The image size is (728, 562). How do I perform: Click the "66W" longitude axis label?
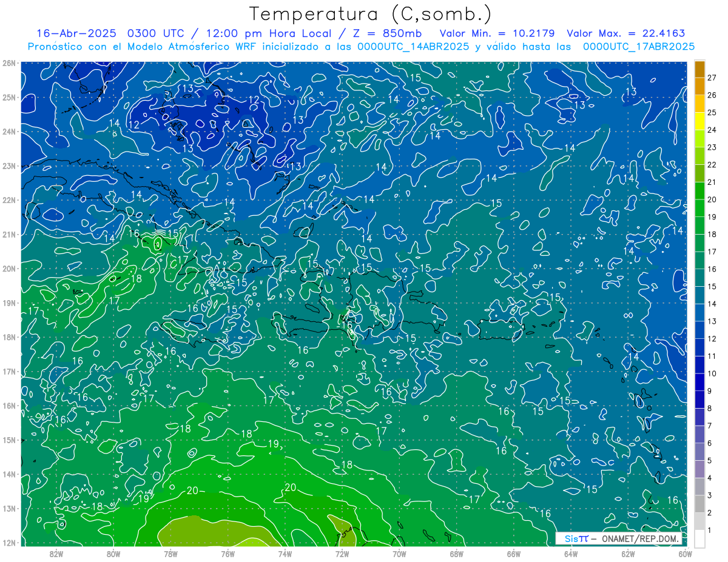coord(513,554)
